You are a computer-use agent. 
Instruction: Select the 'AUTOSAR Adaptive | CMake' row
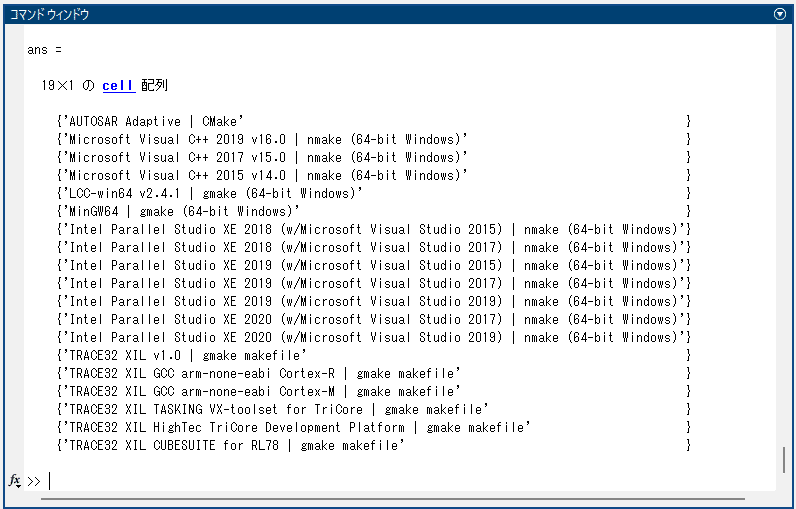pyautogui.click(x=374, y=121)
